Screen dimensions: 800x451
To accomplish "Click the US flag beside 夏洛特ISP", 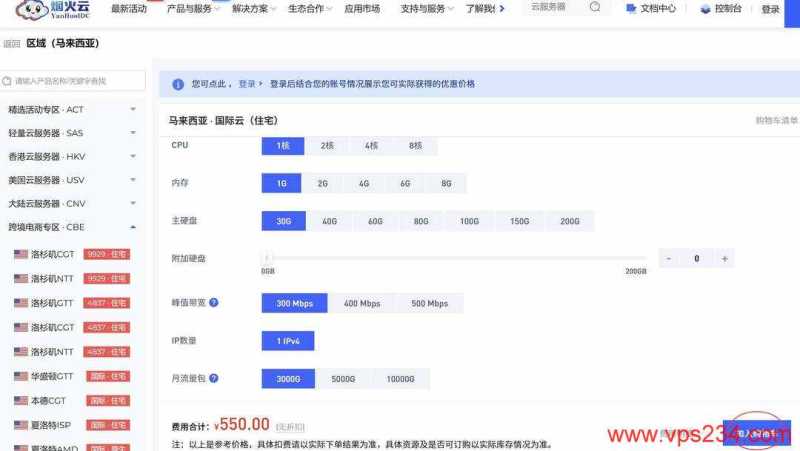I will 21,425.
